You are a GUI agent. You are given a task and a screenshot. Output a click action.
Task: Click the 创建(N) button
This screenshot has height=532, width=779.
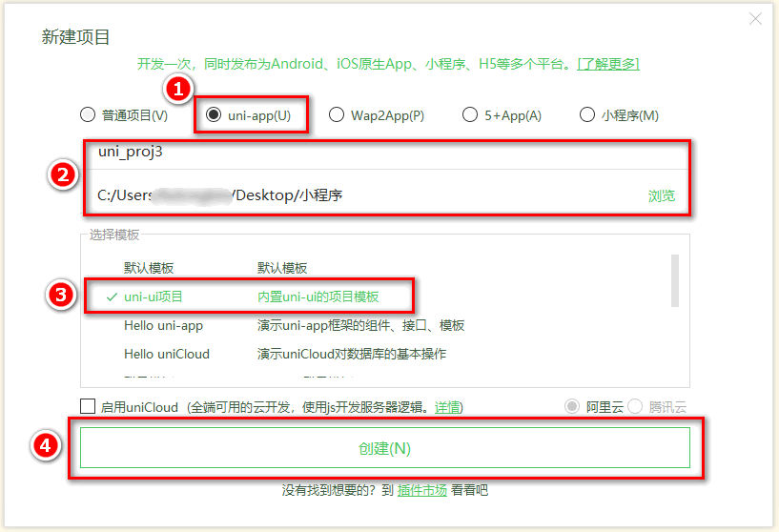(x=385, y=448)
